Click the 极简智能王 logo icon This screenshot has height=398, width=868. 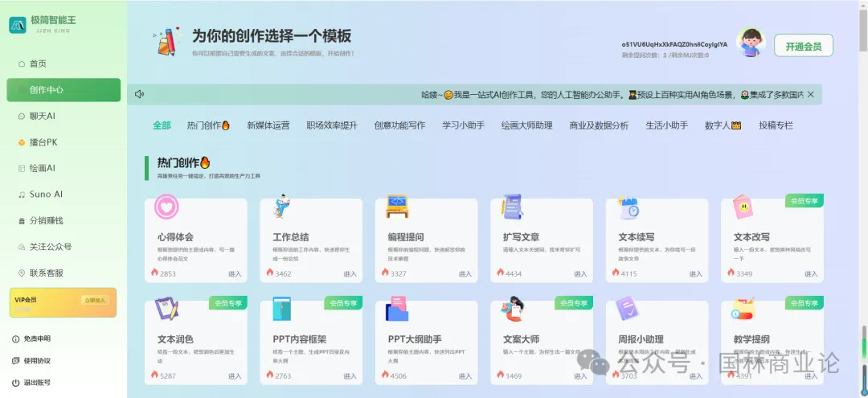tap(17, 24)
